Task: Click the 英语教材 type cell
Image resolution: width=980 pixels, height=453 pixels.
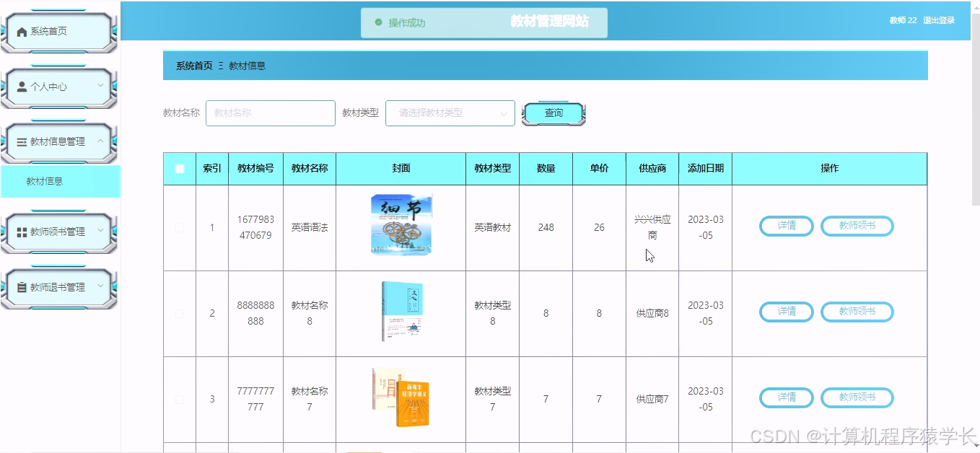Action: 492,227
